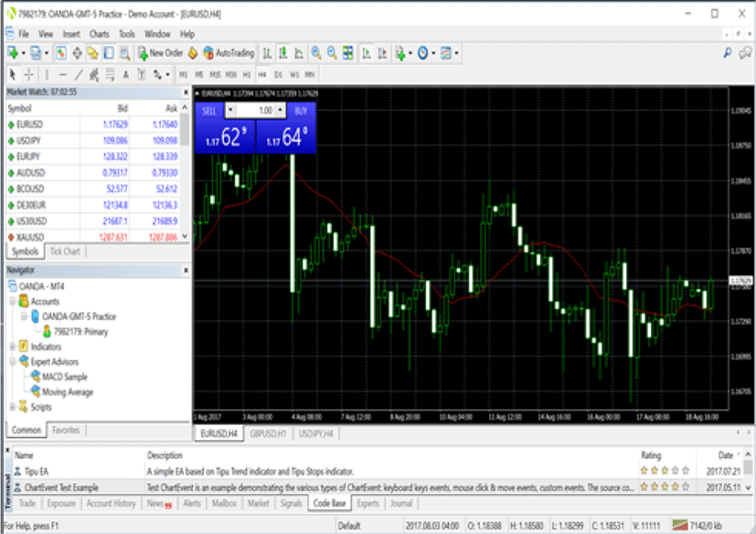Image resolution: width=756 pixels, height=534 pixels.
Task: Open the Indicators list dropdown arrow
Action: (410, 53)
